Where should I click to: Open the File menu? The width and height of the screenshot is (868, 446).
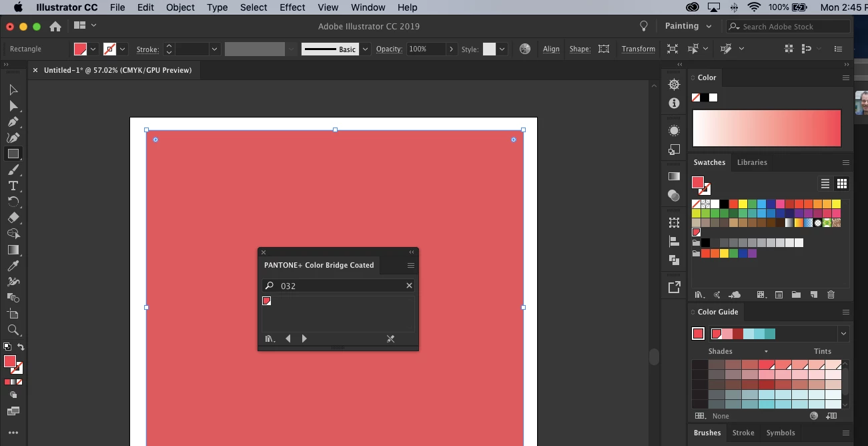pos(117,7)
